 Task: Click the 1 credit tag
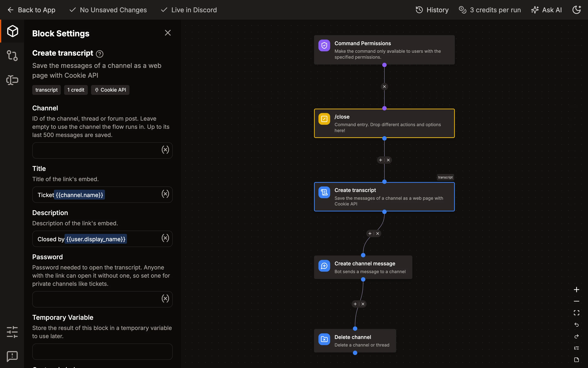[x=76, y=90]
